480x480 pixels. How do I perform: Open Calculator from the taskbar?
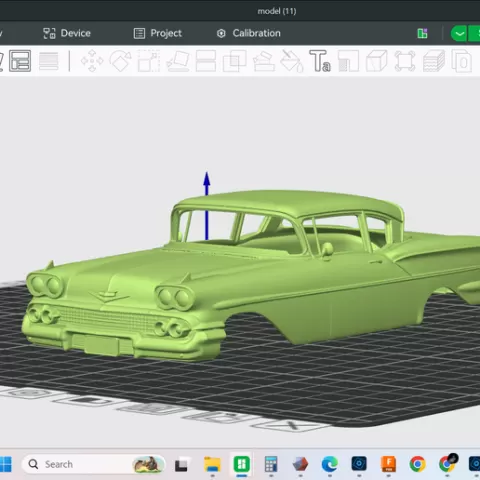tap(271, 464)
